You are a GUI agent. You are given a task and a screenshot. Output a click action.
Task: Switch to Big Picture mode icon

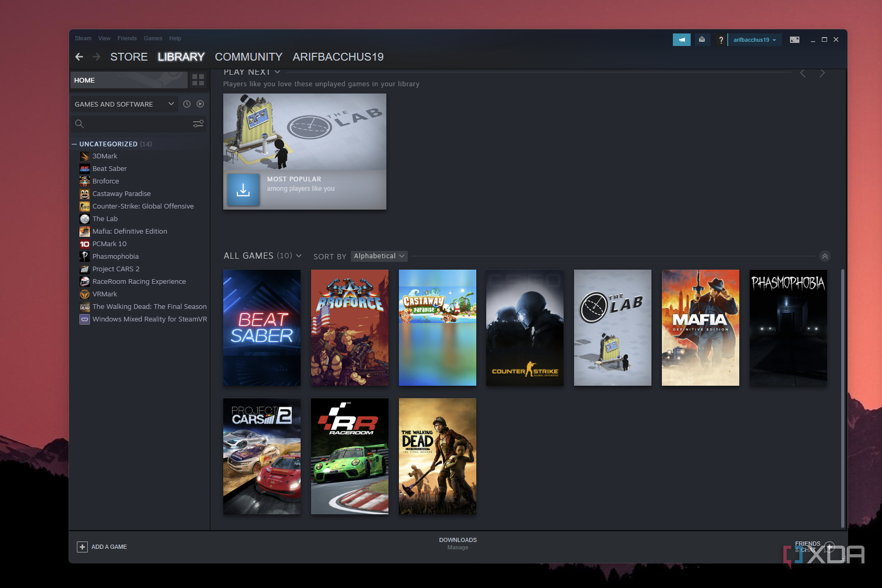pos(794,40)
